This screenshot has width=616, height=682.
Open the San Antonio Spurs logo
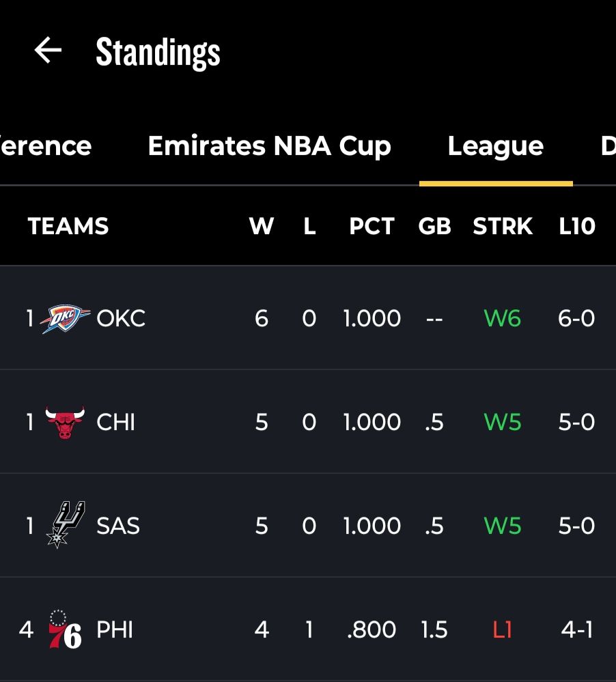66,524
